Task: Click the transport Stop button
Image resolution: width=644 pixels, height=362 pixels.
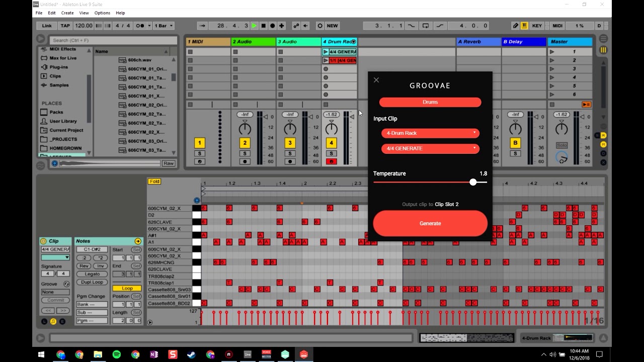Action: coord(263,26)
